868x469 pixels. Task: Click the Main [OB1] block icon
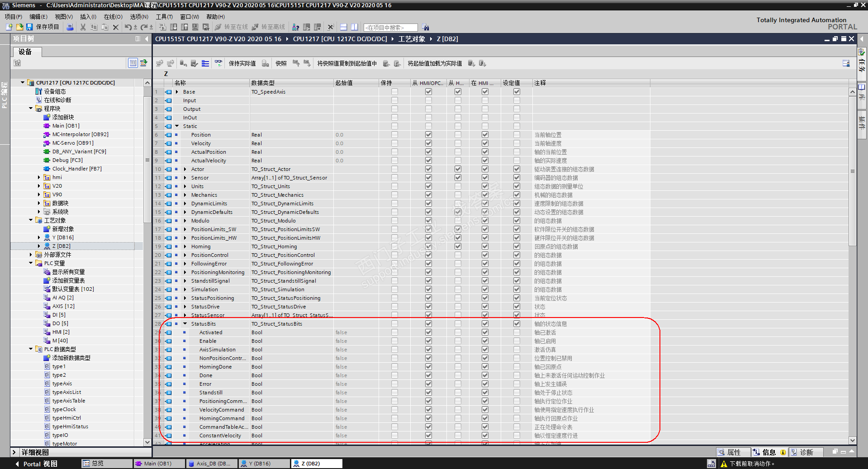(x=47, y=126)
